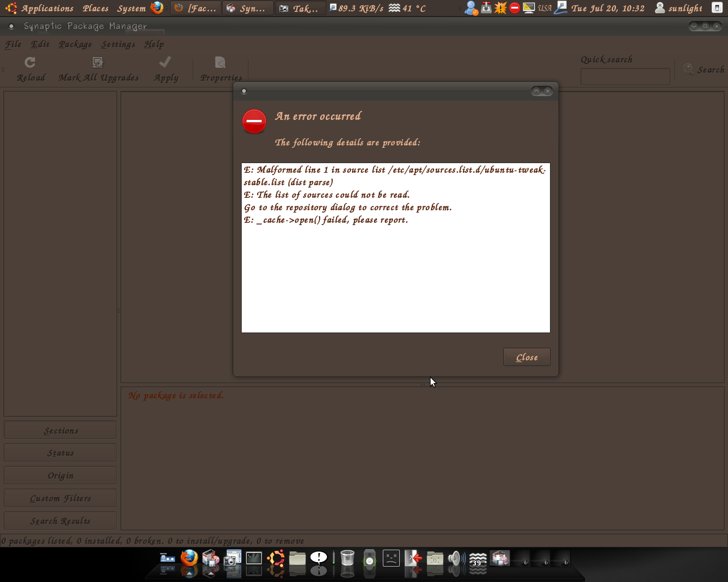The image size is (728, 582).
Task: Click the desktop folder icon in dock
Action: [435, 559]
